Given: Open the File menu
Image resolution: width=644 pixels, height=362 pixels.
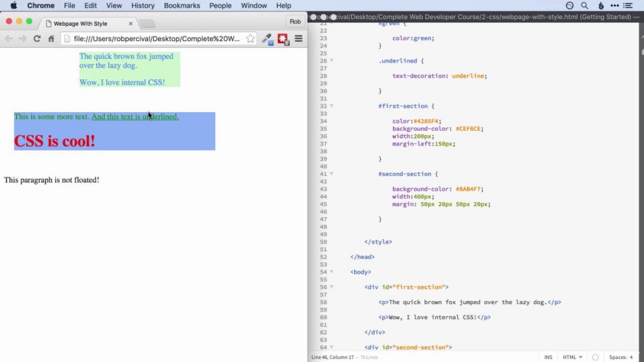Looking at the screenshot, I should pos(70,5).
